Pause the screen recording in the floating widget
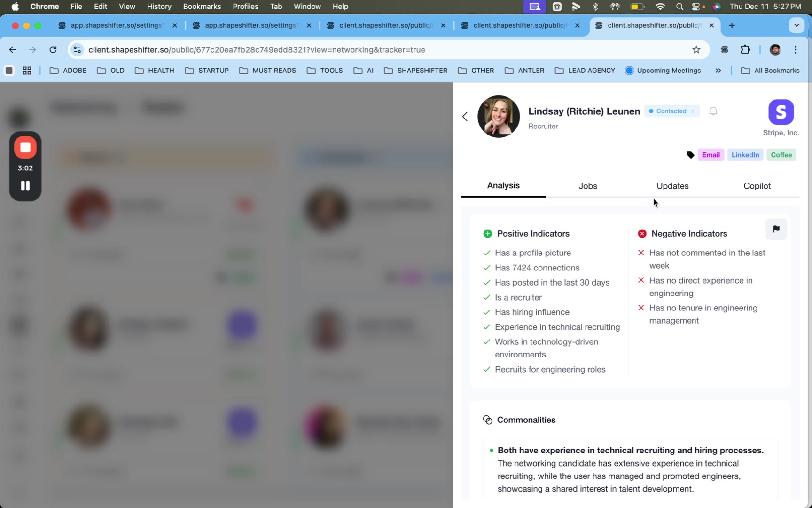The image size is (812, 508). (x=25, y=186)
